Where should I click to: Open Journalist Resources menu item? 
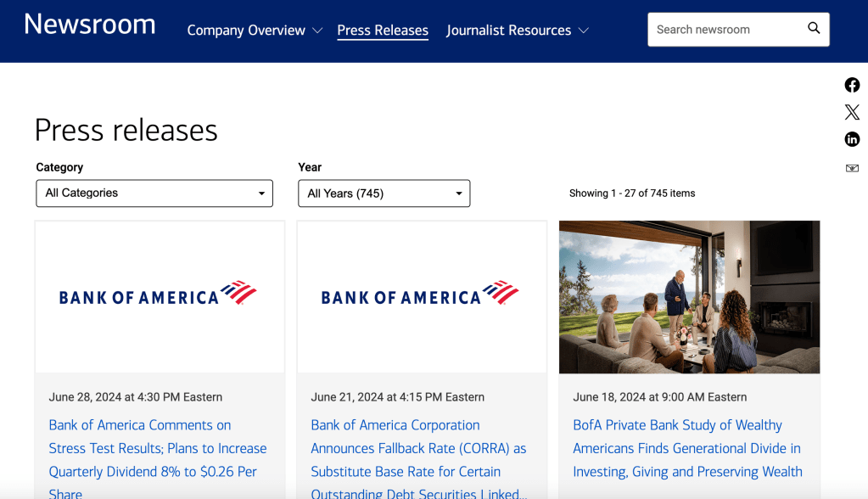pyautogui.click(x=508, y=31)
